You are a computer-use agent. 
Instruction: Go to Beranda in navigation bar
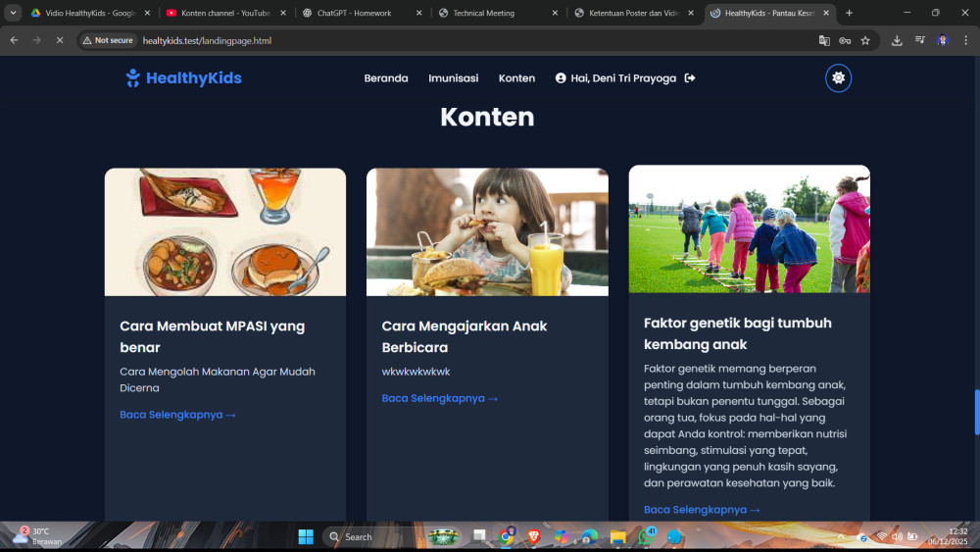coord(386,78)
